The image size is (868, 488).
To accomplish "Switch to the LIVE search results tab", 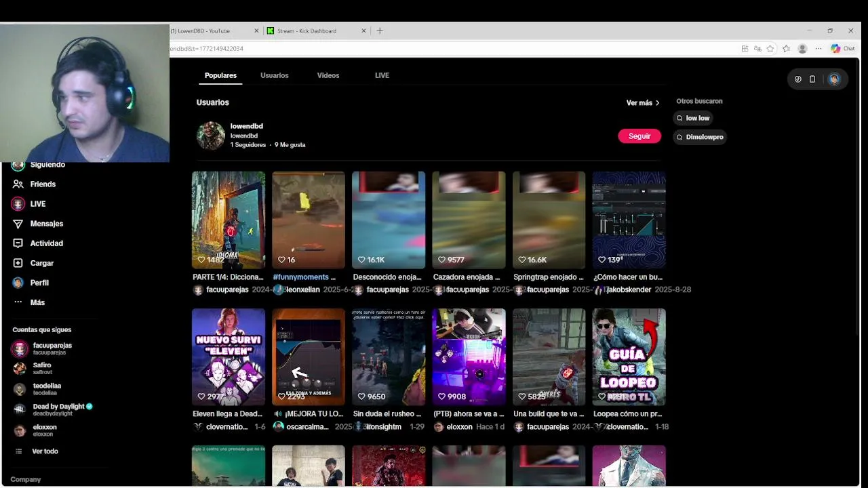I will 382,76.
